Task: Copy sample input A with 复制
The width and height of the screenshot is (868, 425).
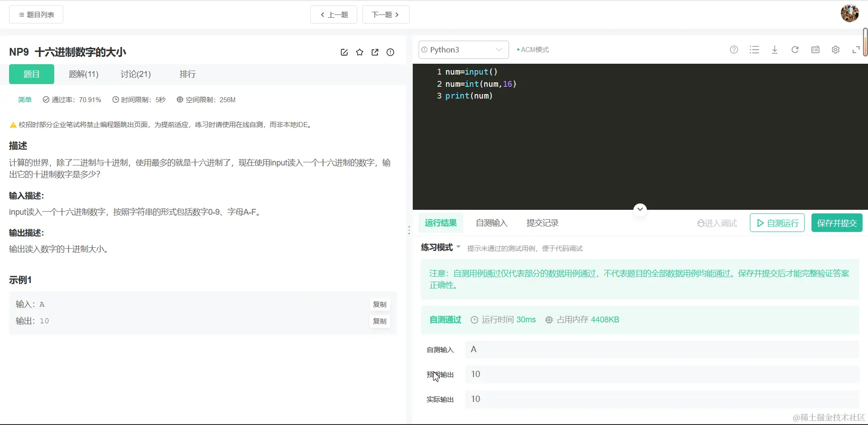Action: click(380, 304)
